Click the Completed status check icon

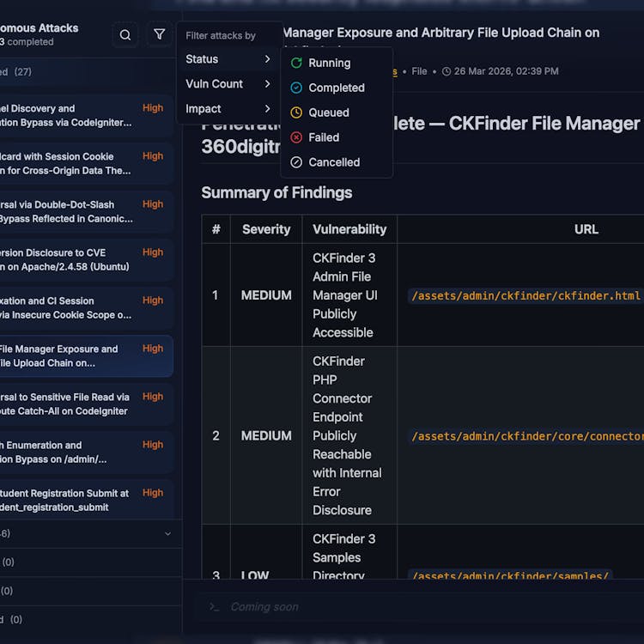point(296,88)
